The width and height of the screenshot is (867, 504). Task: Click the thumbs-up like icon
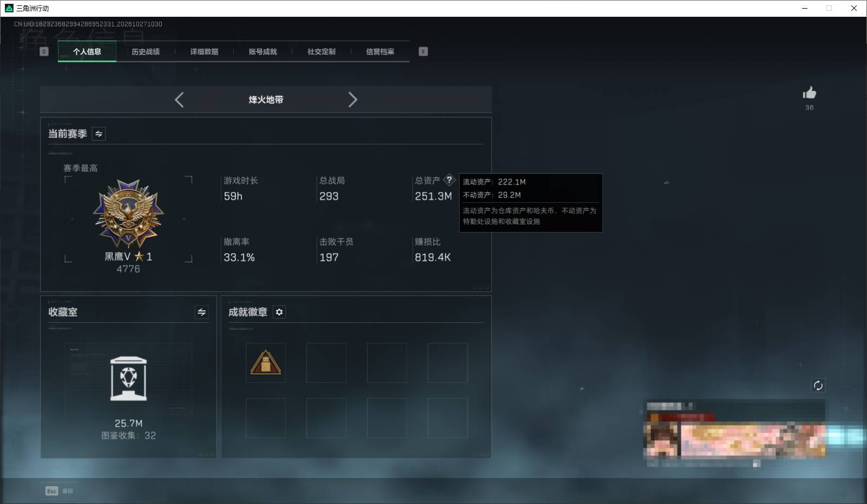[809, 93]
